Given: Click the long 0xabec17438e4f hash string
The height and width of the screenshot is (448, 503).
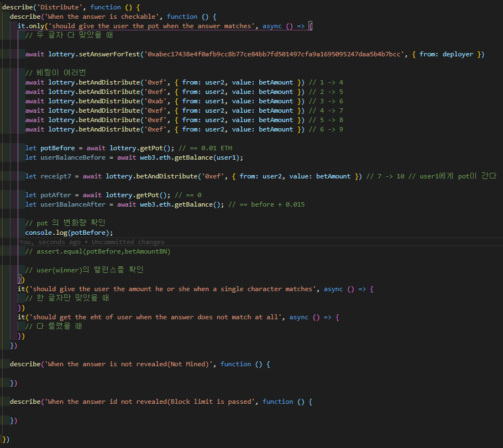Looking at the screenshot, I should click(x=274, y=54).
